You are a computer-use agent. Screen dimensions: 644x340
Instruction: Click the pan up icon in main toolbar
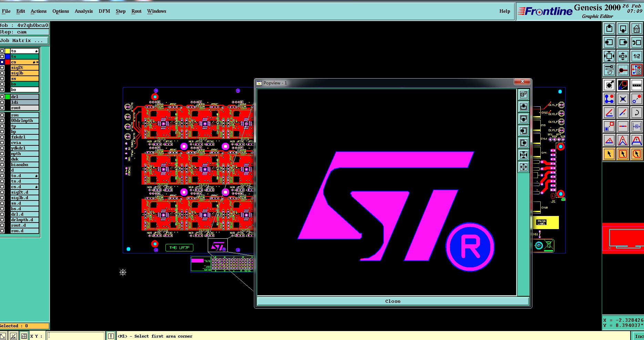[x=609, y=29]
